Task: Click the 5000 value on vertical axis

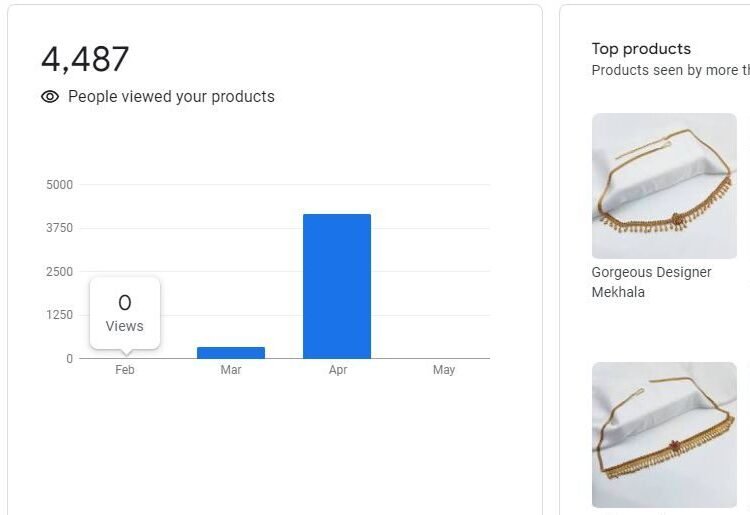Action: [60, 185]
